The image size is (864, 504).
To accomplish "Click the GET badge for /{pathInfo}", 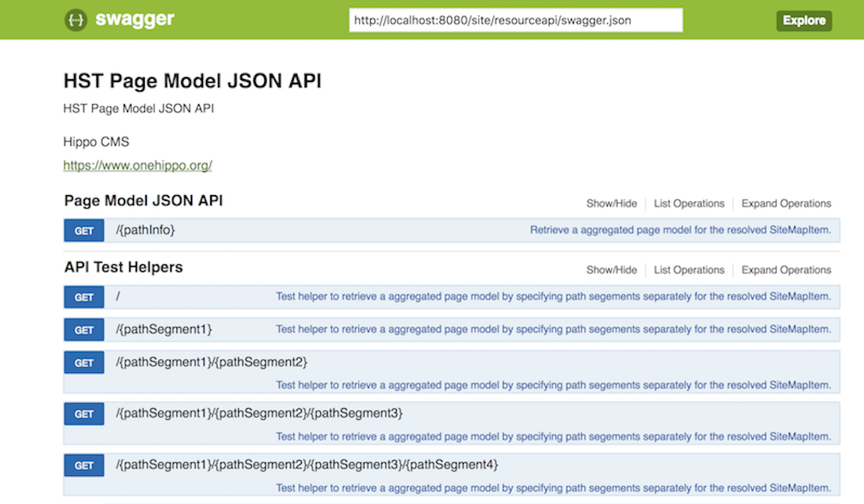I will (x=84, y=230).
